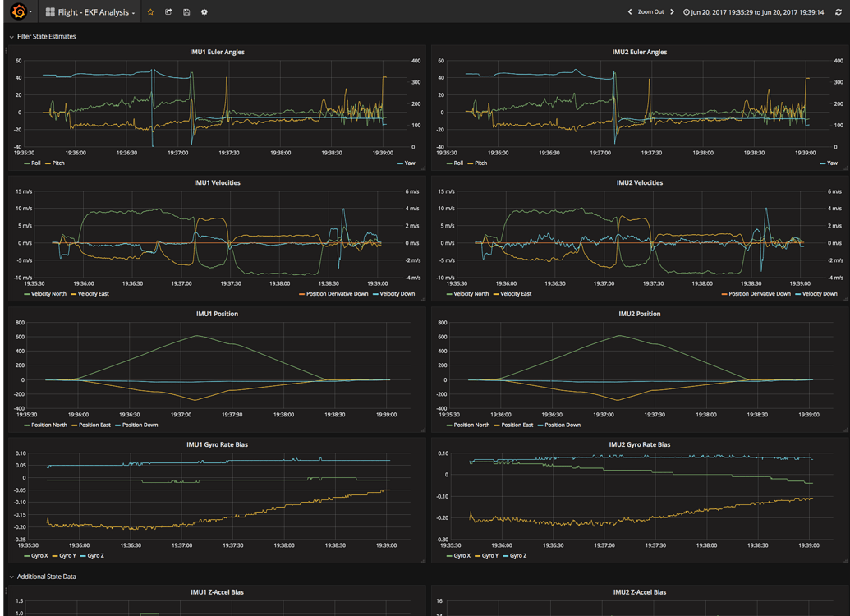This screenshot has width=850, height=616.
Task: Save the dashboard with the disk icon
Action: [x=185, y=11]
